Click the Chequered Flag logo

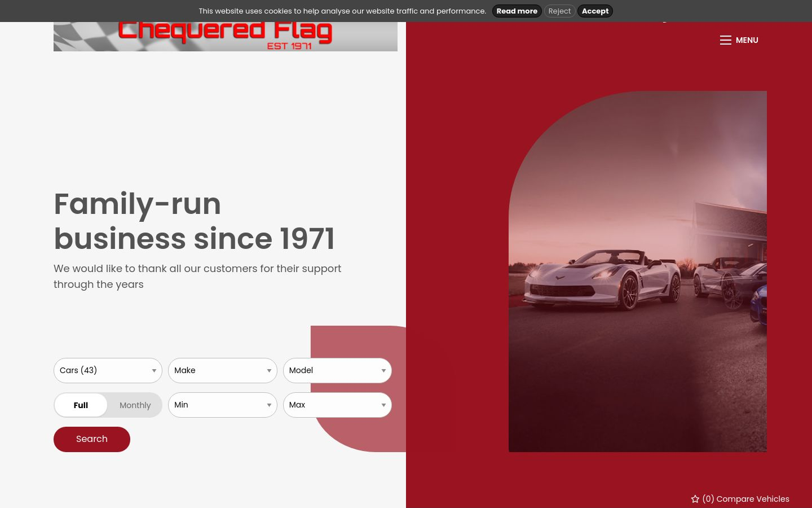point(226,36)
